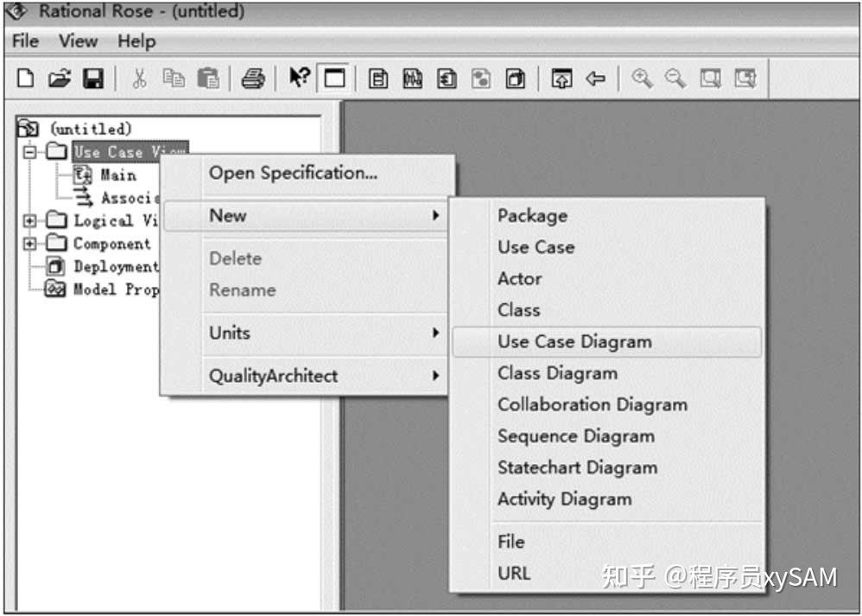Click the Browse Class Diagram icon
Image resolution: width=862 pixels, height=616 pixels.
click(x=378, y=79)
